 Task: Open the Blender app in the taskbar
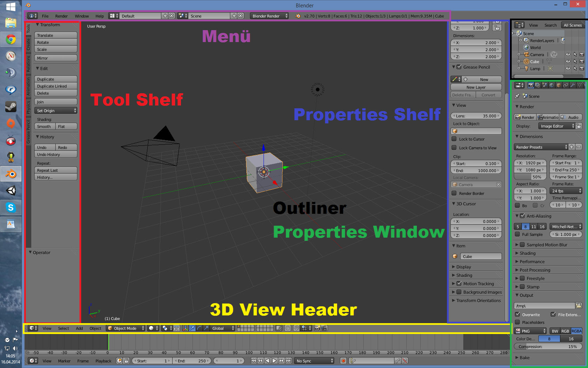11,174
